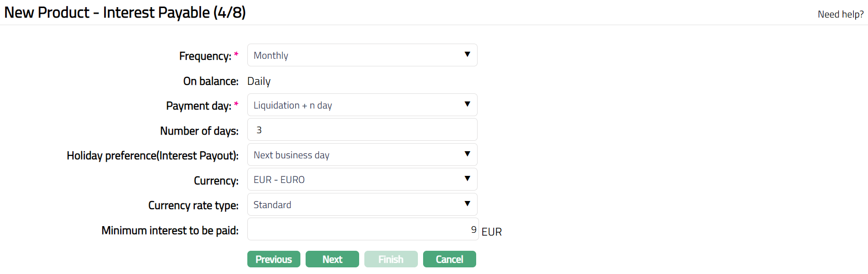The image size is (868, 274).
Task: Click the Number of days input field
Action: coord(362,130)
